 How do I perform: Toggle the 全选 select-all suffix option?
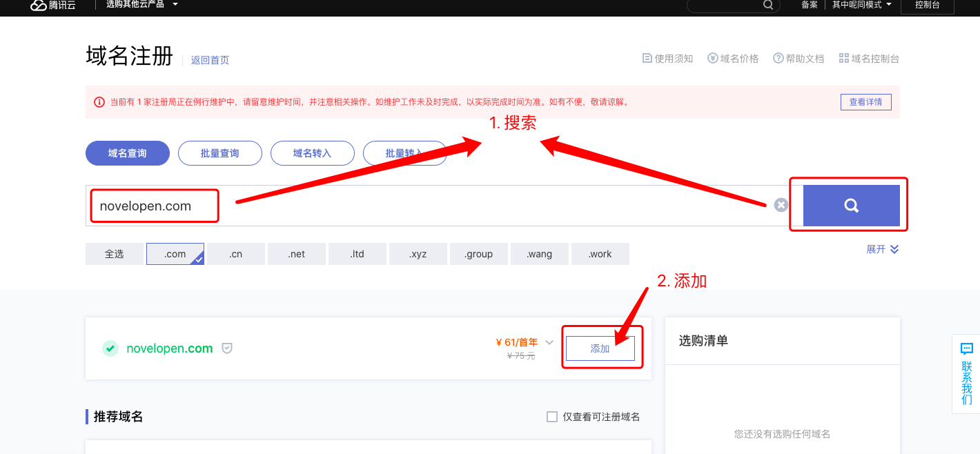(115, 254)
